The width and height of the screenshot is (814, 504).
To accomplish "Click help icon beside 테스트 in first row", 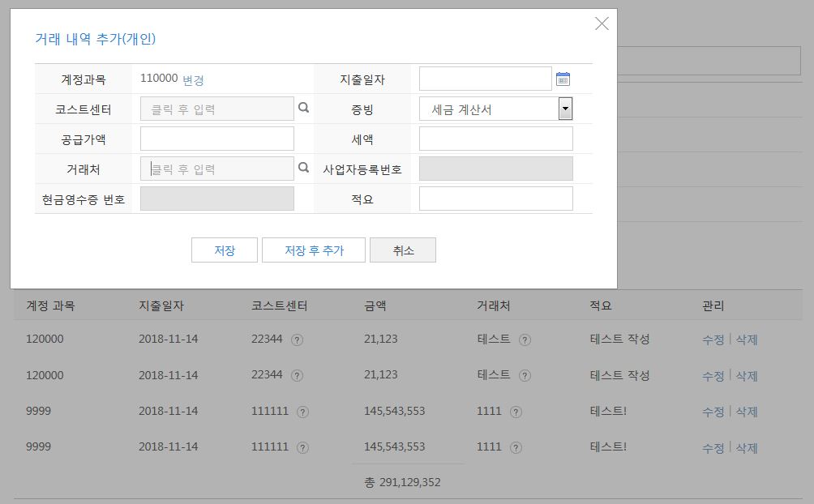I will (x=525, y=340).
